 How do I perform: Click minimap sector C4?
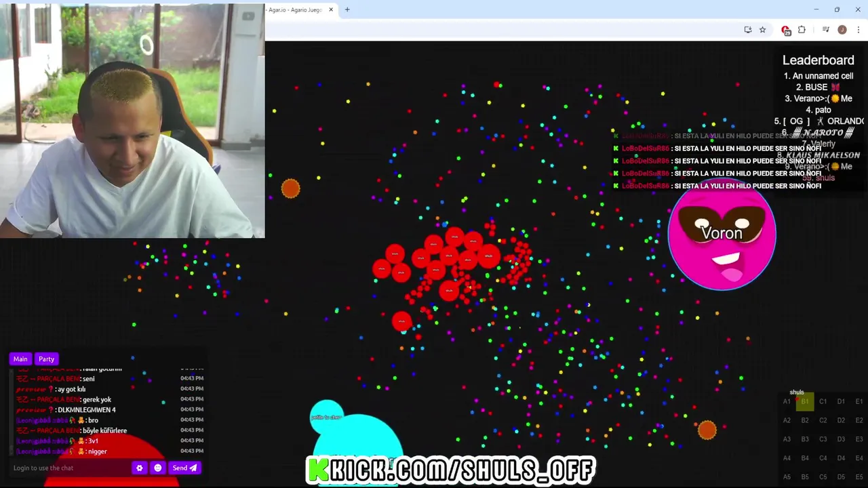(823, 458)
